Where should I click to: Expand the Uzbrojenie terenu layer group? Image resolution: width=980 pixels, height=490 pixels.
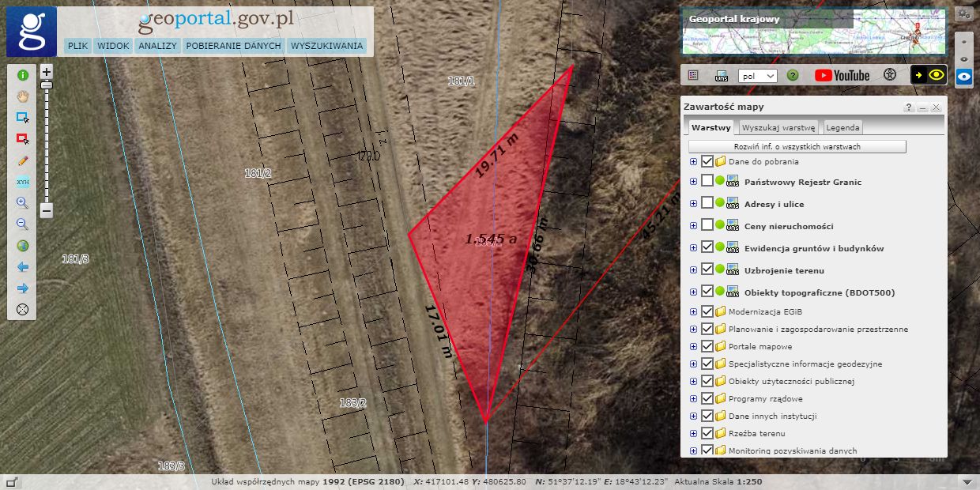point(693,270)
